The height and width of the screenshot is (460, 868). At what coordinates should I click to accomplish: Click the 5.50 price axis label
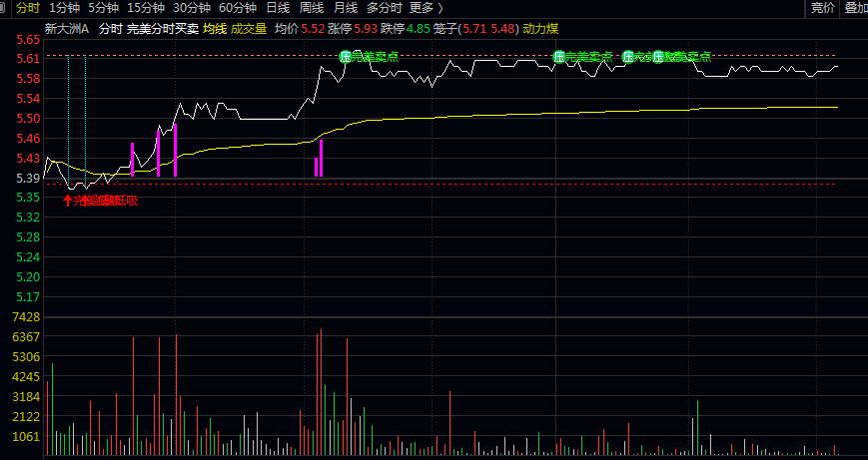[28, 119]
